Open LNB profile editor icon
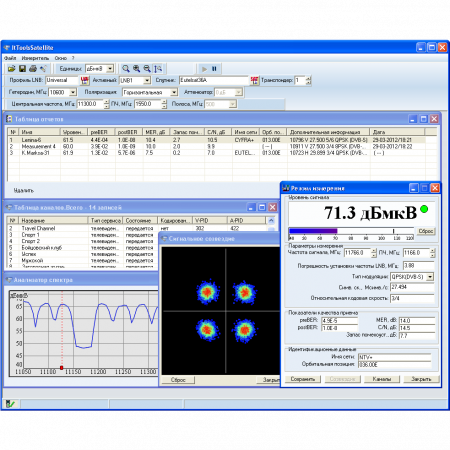 [85, 80]
